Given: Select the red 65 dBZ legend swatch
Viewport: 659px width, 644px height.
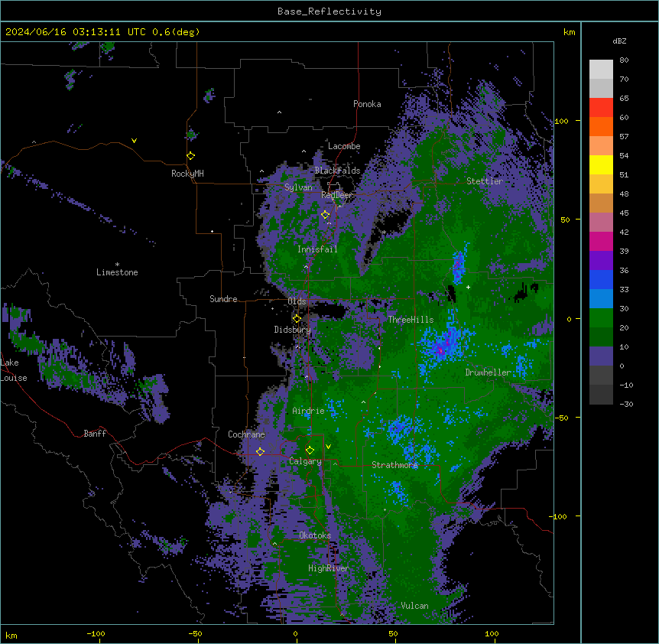Looking at the screenshot, I should pyautogui.click(x=601, y=108).
